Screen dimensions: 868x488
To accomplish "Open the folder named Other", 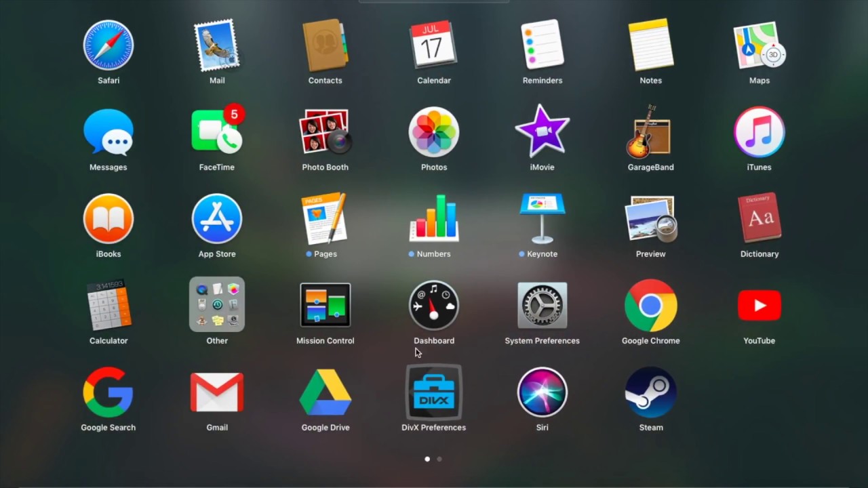I will [x=217, y=304].
